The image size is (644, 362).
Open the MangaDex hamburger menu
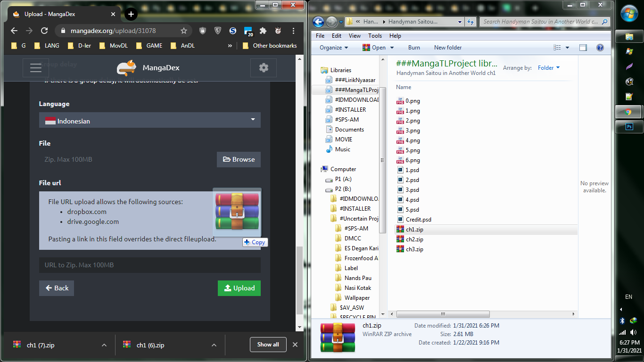(x=36, y=68)
